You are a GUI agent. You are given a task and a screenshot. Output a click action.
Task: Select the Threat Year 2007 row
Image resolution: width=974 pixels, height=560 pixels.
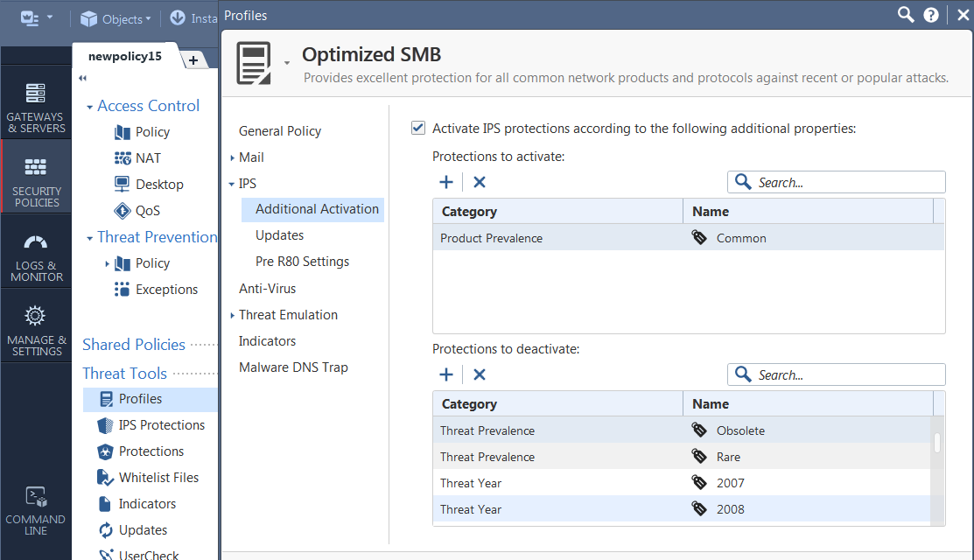click(682, 482)
